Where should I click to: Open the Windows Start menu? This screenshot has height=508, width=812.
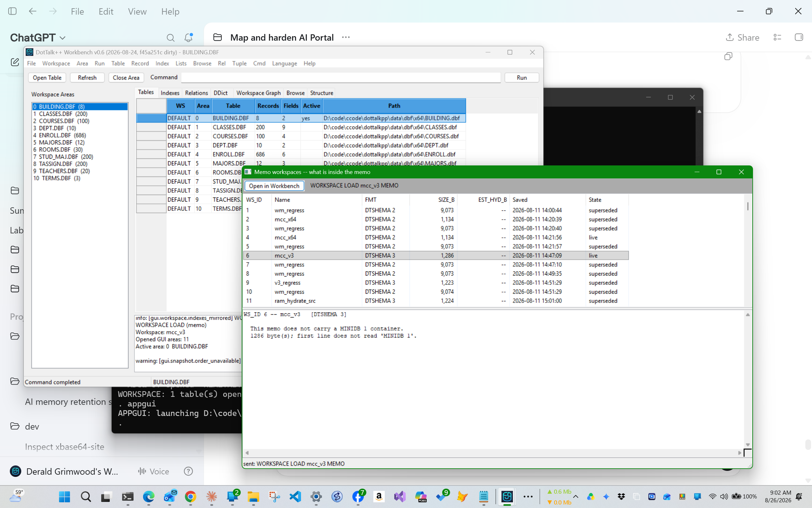(64, 497)
